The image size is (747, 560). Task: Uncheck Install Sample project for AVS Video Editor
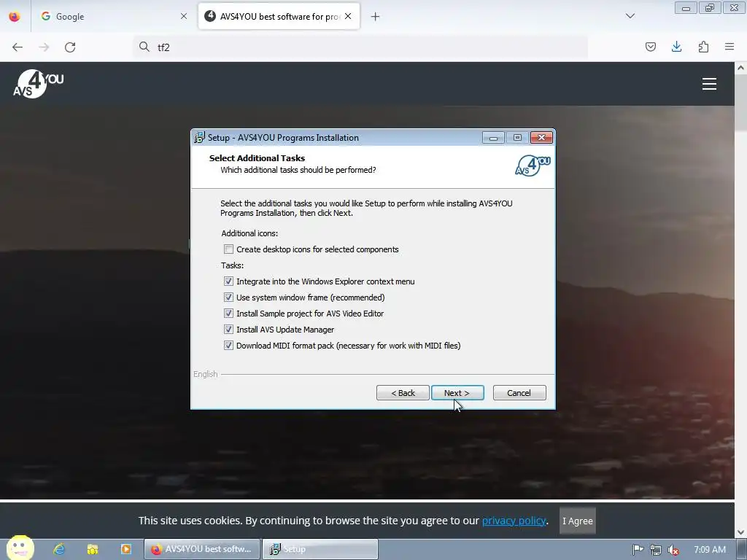point(228,314)
